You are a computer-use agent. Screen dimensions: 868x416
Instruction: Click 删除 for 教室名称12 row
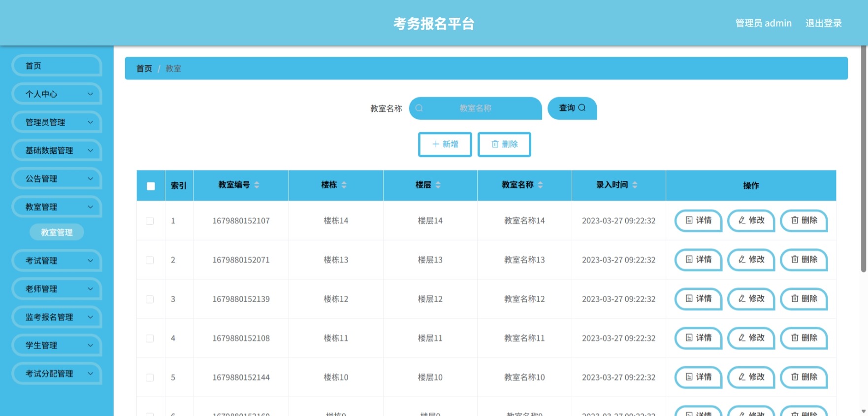pyautogui.click(x=804, y=299)
